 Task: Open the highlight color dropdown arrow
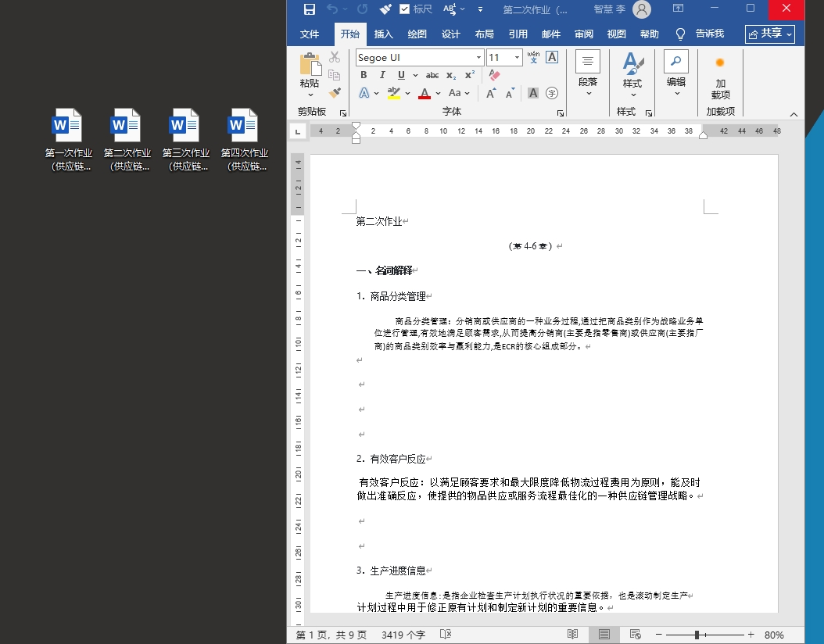point(407,94)
